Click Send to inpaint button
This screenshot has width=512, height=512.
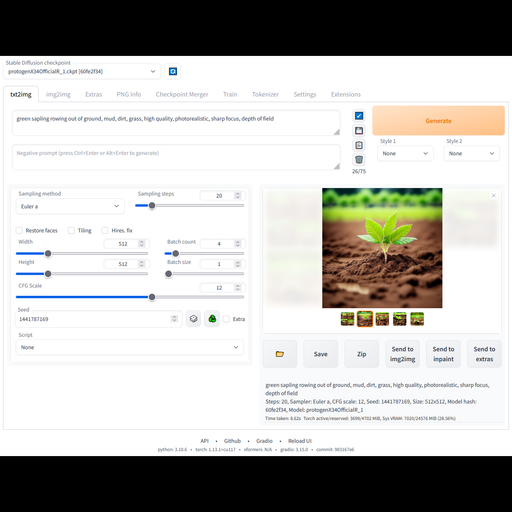point(443,354)
